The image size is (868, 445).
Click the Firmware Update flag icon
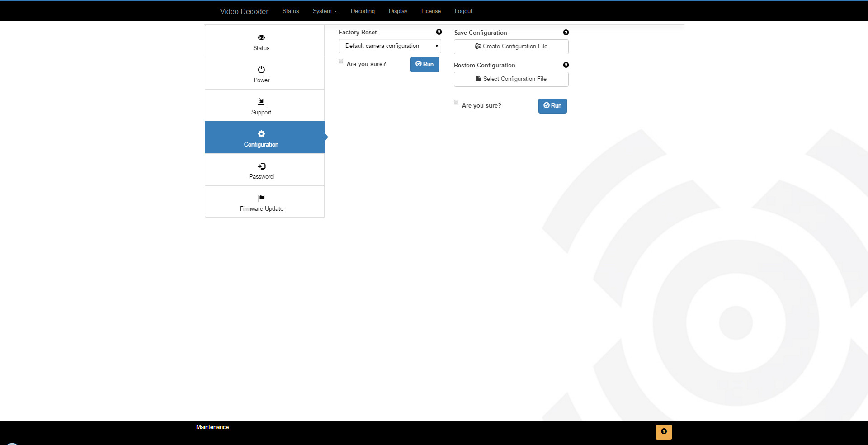tap(261, 198)
